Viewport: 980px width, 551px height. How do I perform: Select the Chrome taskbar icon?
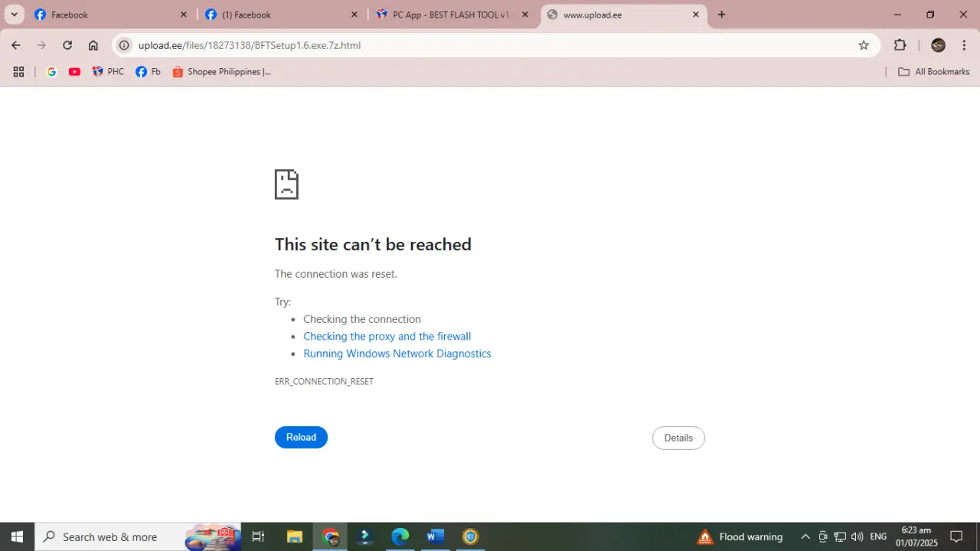(x=331, y=536)
